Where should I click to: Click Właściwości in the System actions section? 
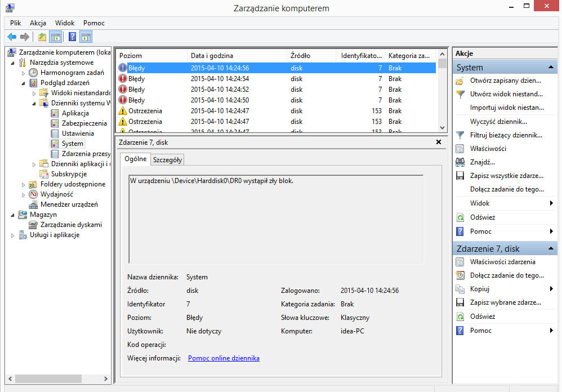click(488, 148)
